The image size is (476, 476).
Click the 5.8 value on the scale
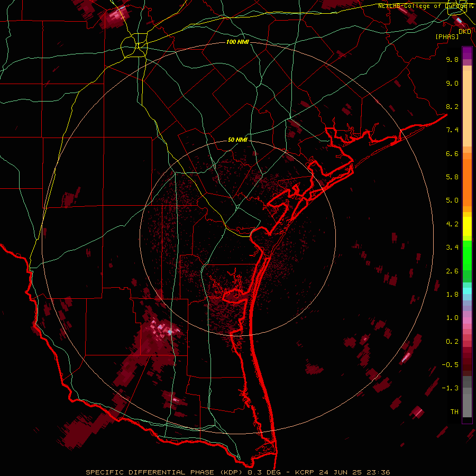(x=452, y=177)
